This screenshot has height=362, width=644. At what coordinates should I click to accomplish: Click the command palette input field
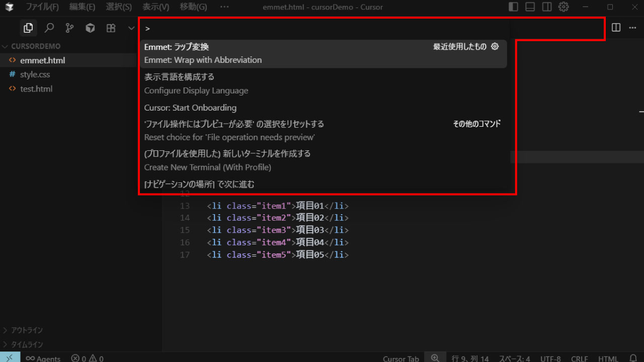point(323,29)
